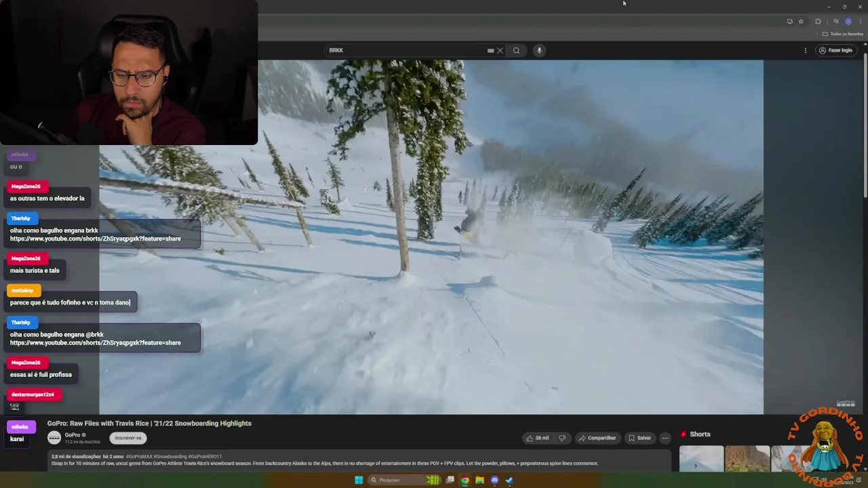868x488 pixels.
Task: Click the YouTube search magnifier button
Action: (516, 50)
